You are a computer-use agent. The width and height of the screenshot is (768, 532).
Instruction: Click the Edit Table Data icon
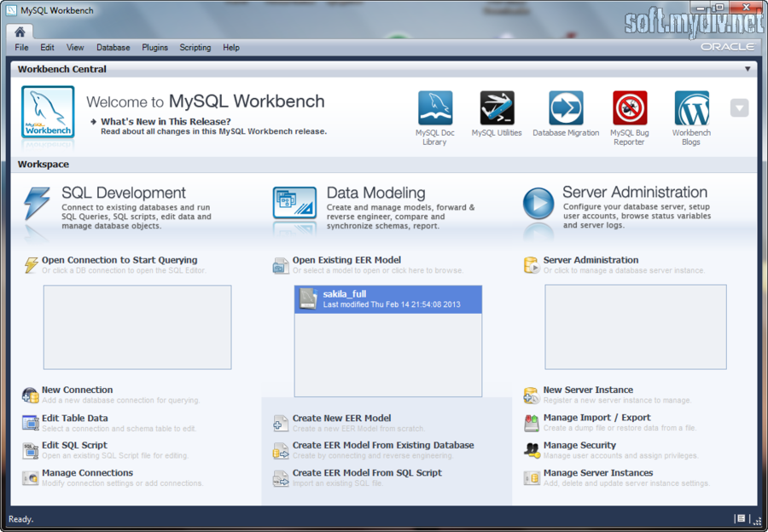coord(31,423)
